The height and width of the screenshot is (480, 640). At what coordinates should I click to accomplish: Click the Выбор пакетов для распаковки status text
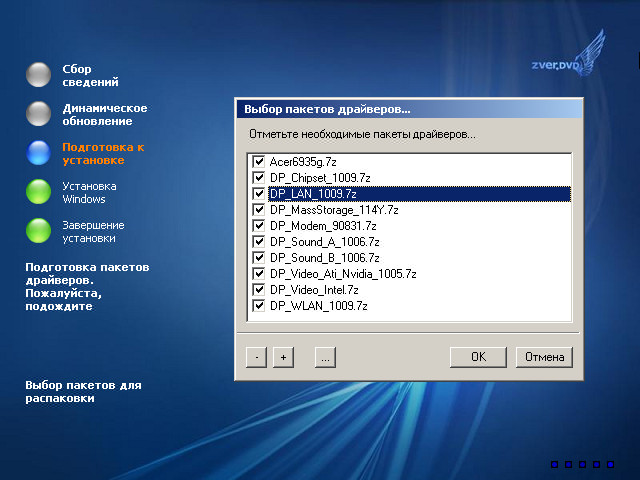coord(83,391)
